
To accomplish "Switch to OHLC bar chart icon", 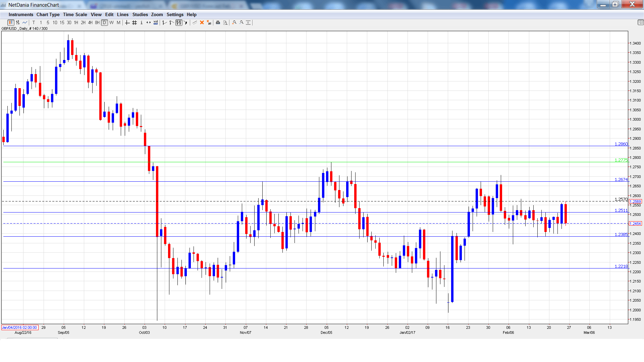I will click(18, 23).
